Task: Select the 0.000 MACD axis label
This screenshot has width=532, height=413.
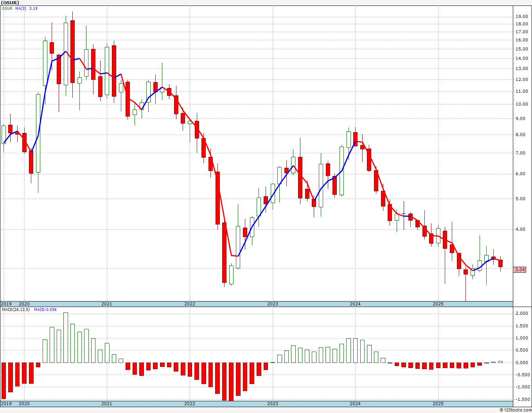Action: click(x=521, y=363)
